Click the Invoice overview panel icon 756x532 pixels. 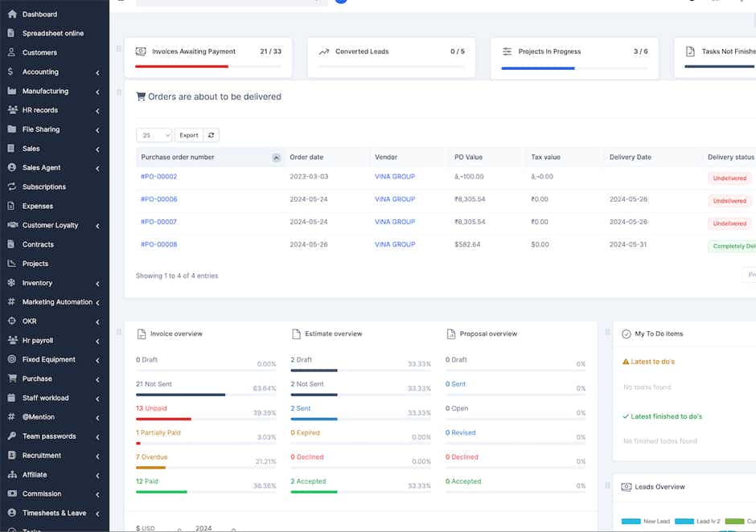click(x=142, y=334)
